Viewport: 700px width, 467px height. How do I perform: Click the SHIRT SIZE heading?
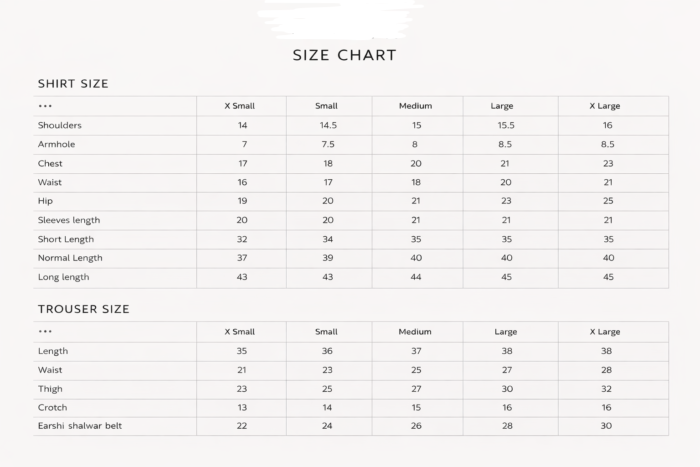tap(73, 83)
